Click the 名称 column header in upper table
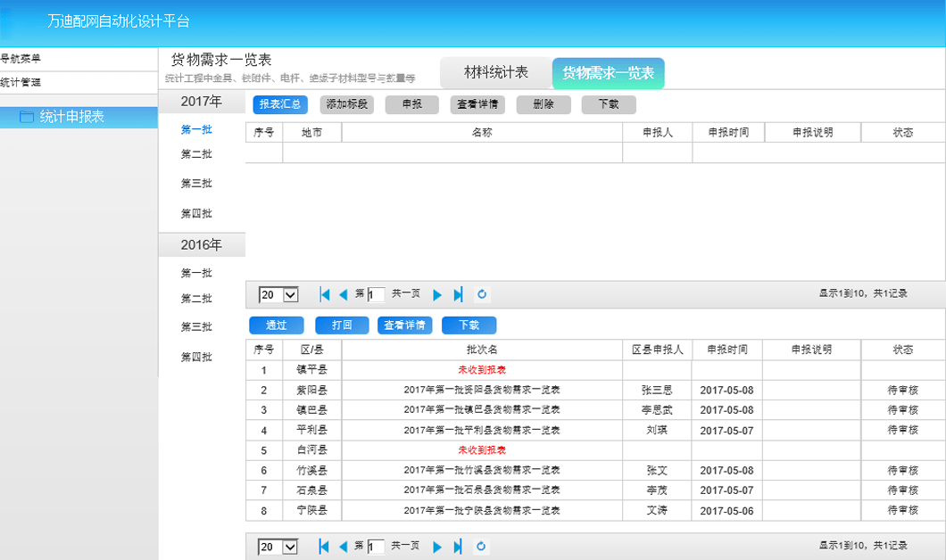 pos(482,133)
